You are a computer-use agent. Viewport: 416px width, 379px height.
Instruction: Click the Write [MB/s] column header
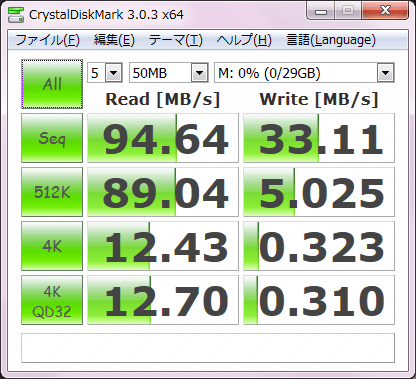pyautogui.click(x=319, y=99)
